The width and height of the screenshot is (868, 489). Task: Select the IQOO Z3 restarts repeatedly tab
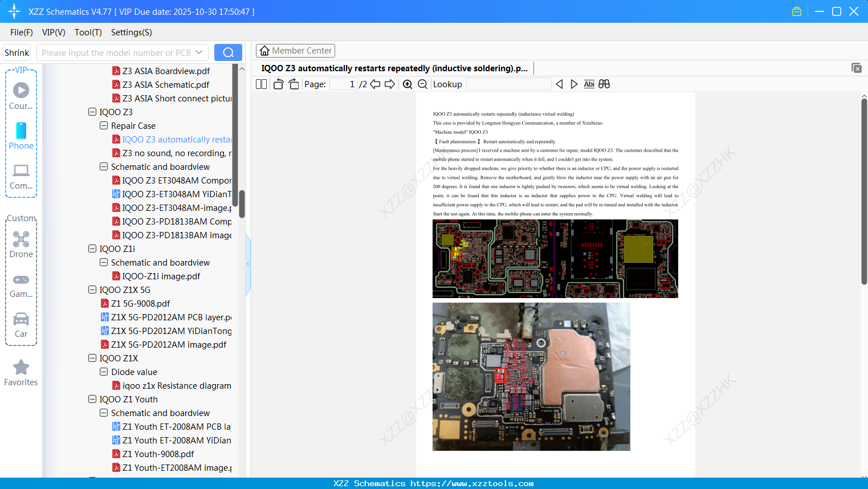[x=394, y=68]
